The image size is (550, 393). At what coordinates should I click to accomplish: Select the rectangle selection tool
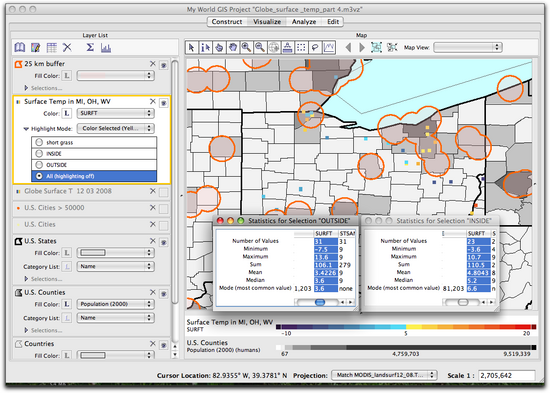click(301, 47)
